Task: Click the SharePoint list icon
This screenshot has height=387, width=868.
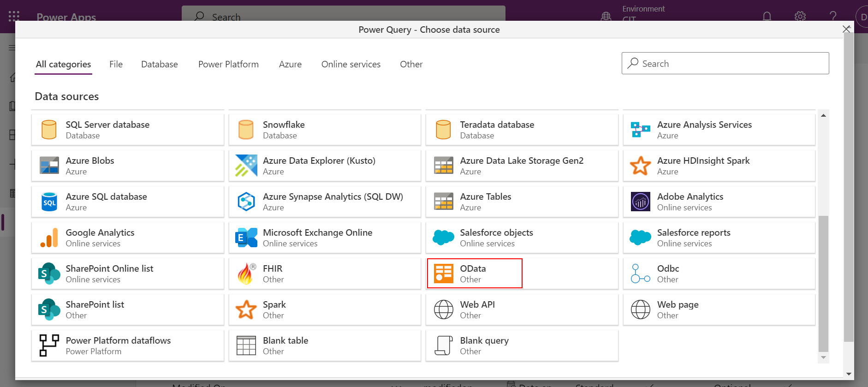Action: tap(49, 310)
